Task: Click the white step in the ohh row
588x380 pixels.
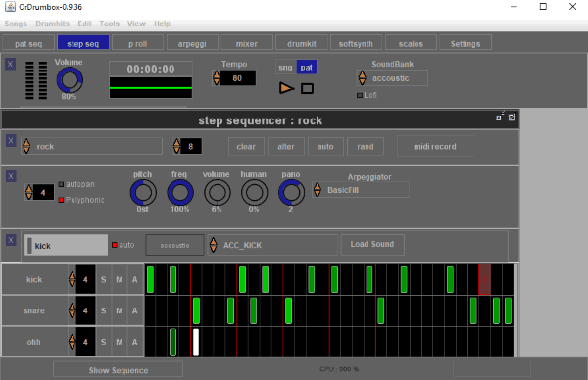Action: (x=196, y=342)
